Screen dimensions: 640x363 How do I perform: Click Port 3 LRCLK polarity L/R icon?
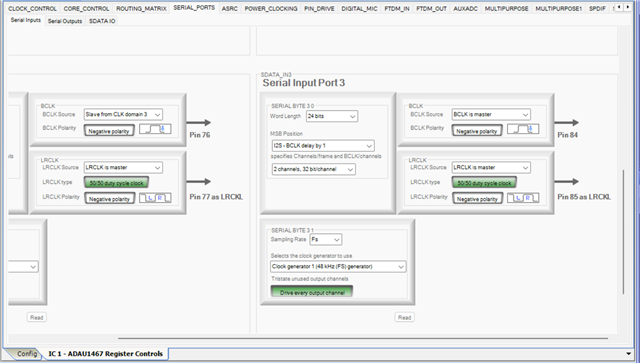(523, 198)
